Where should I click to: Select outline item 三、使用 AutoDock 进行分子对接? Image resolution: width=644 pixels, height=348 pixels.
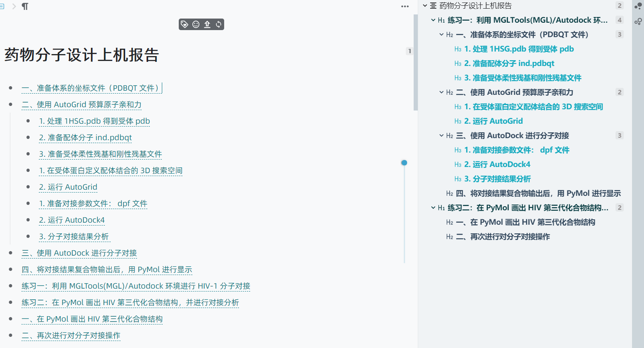click(512, 136)
